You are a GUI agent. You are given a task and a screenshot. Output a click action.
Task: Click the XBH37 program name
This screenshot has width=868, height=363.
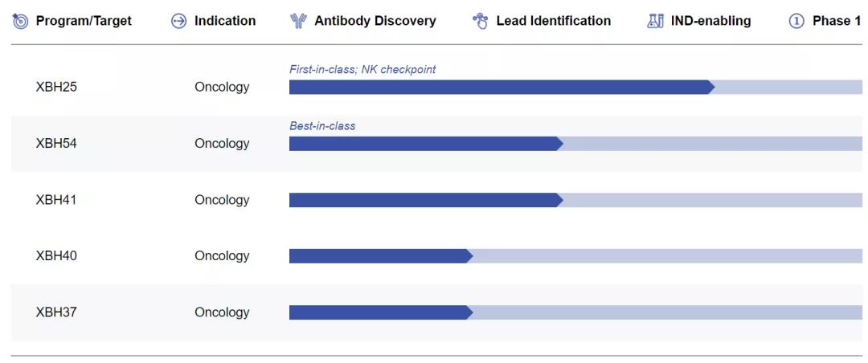(56, 312)
